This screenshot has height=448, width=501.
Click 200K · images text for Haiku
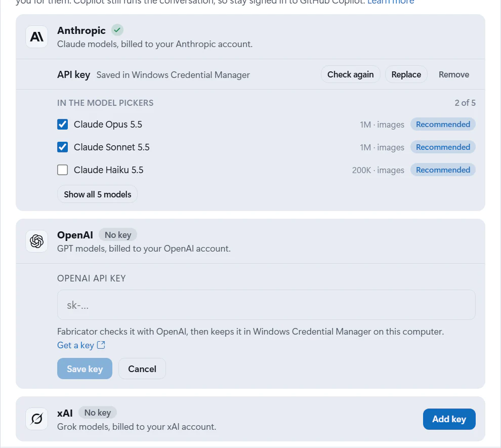[x=378, y=170]
